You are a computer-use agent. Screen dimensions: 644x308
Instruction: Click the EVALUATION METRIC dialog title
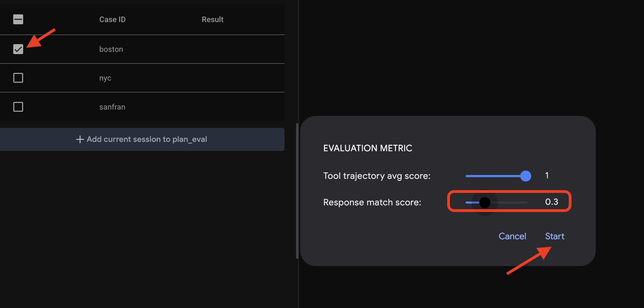[368, 148]
